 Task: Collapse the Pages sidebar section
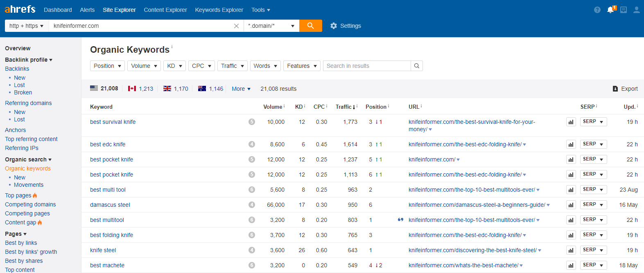[x=16, y=234]
